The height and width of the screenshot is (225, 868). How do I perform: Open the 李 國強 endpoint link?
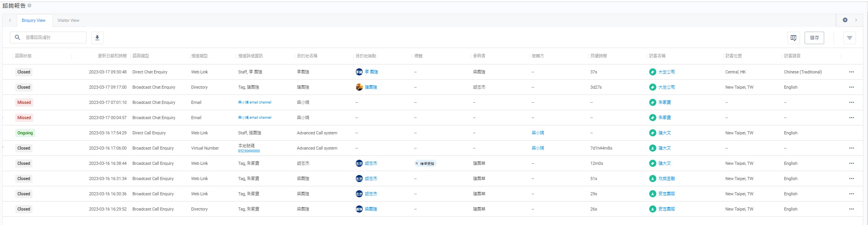[371, 72]
